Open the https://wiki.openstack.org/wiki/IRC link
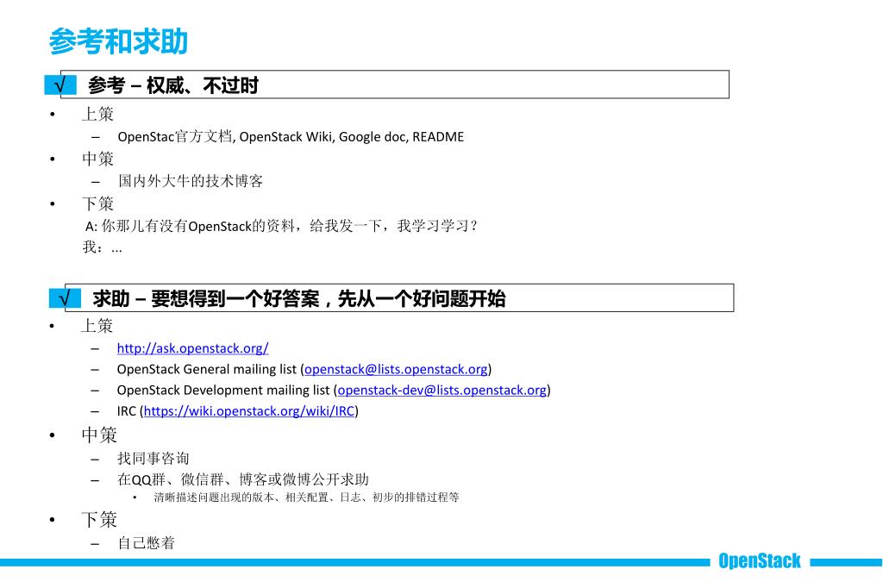 pos(249,411)
